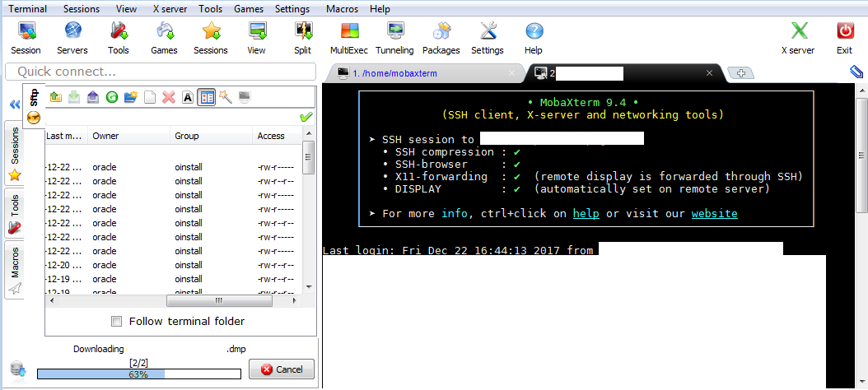Sort by Group column header
This screenshot has width=868, height=390.
coord(211,136)
